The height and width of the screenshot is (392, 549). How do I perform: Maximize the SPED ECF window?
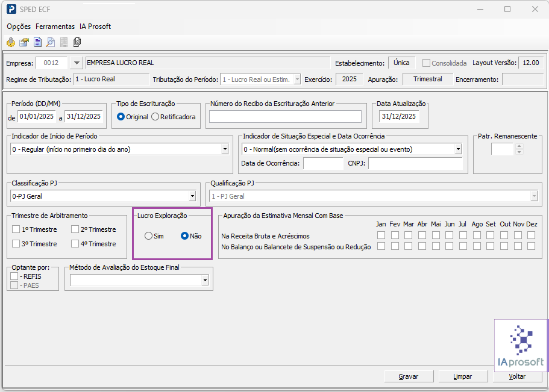click(x=507, y=10)
